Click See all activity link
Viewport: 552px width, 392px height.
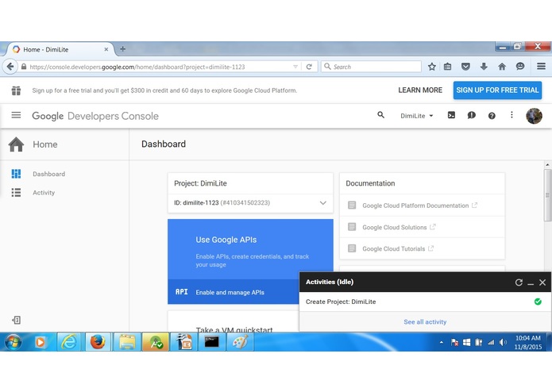[x=425, y=321]
